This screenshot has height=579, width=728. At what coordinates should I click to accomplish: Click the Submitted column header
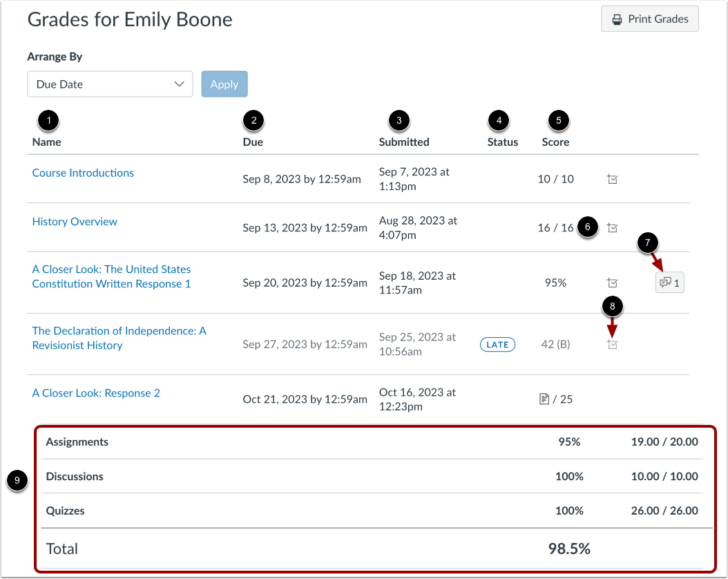coord(404,142)
